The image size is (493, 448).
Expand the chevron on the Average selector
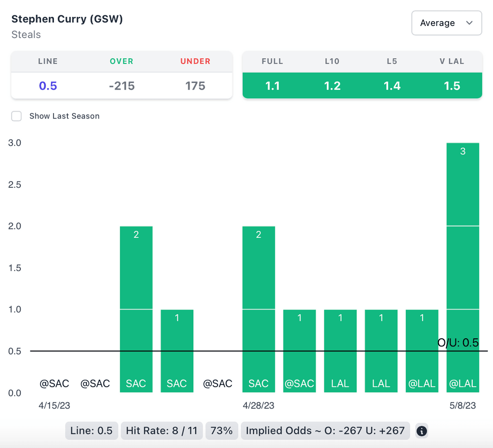coord(470,23)
